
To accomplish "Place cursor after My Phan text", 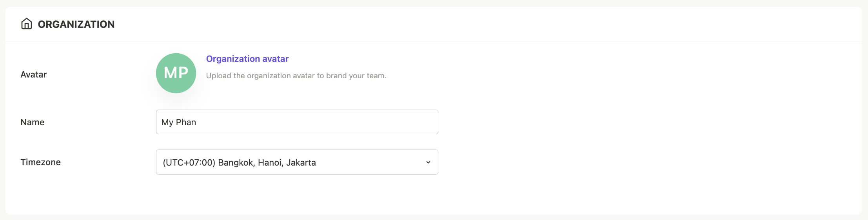I will tap(197, 122).
